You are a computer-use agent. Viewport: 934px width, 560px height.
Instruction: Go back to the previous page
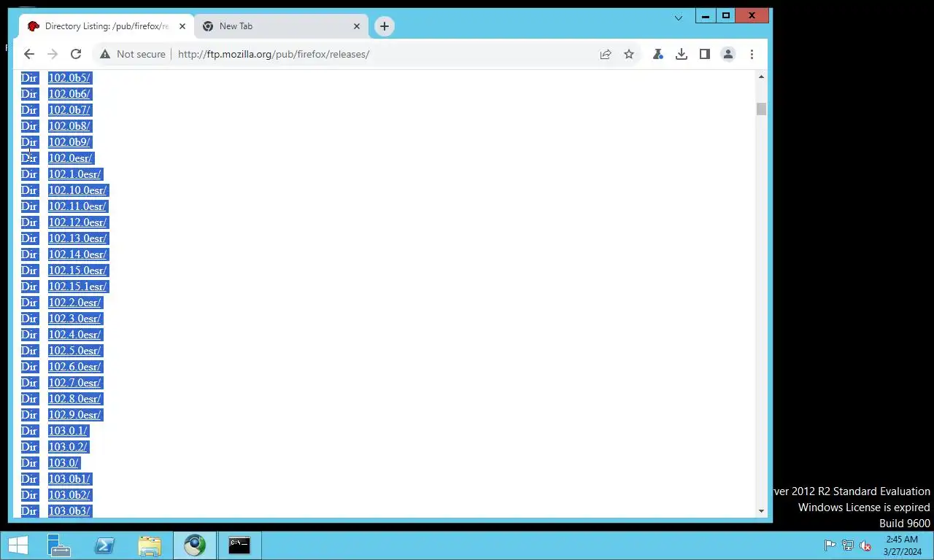pos(29,54)
